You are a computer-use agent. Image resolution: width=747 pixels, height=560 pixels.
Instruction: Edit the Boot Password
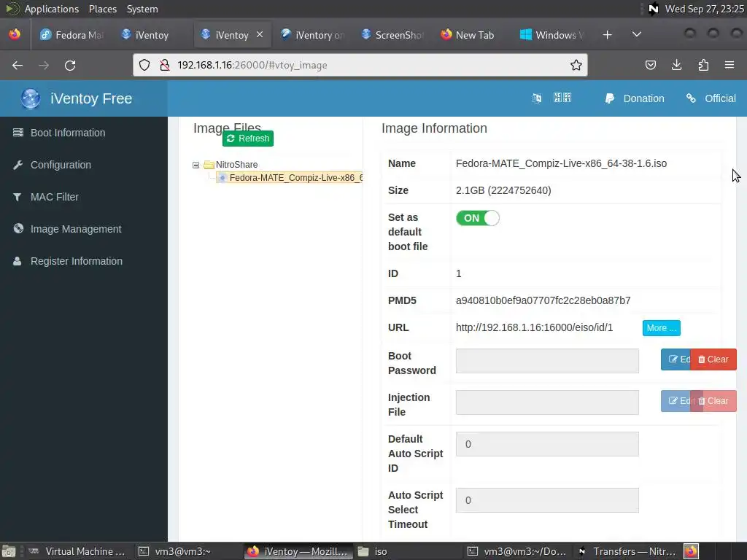coord(676,359)
